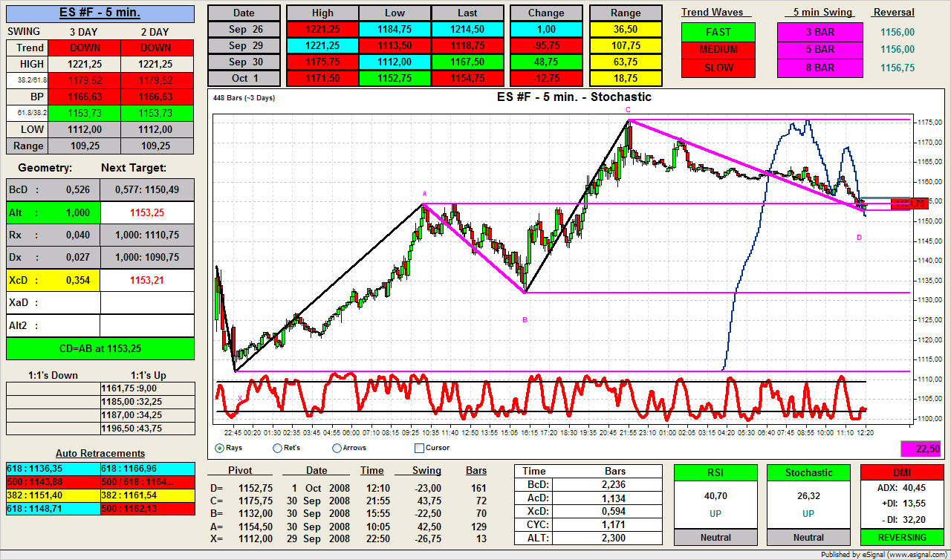Click the Auto Retracements heading
Viewport: 951px width, 560px height.
click(100, 453)
